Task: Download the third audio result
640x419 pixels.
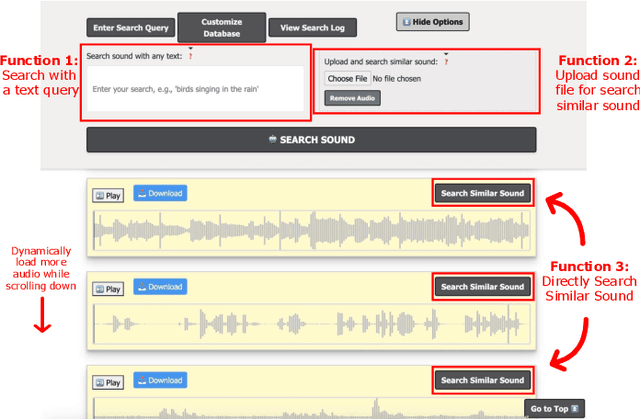Action: tap(160, 380)
